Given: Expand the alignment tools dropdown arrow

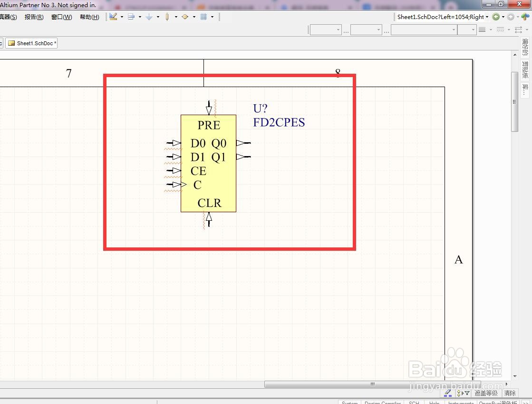Looking at the screenshot, I should pyautogui.click(x=140, y=17).
